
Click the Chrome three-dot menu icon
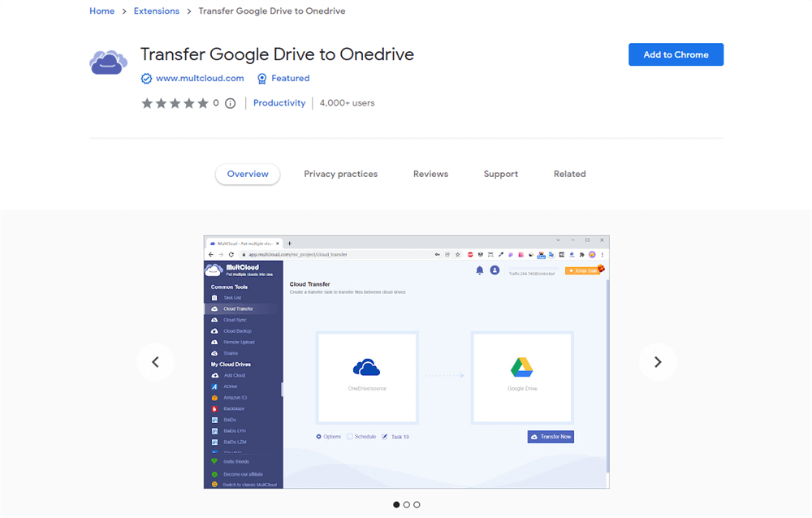coord(603,254)
